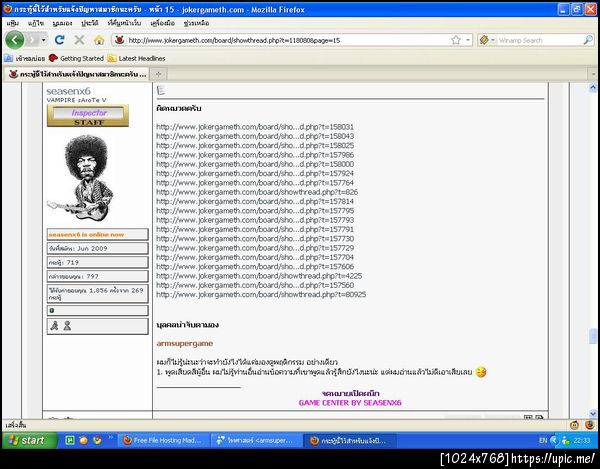Click the first user group figure icon
The height and width of the screenshot is (469, 600).
[x=55, y=326]
